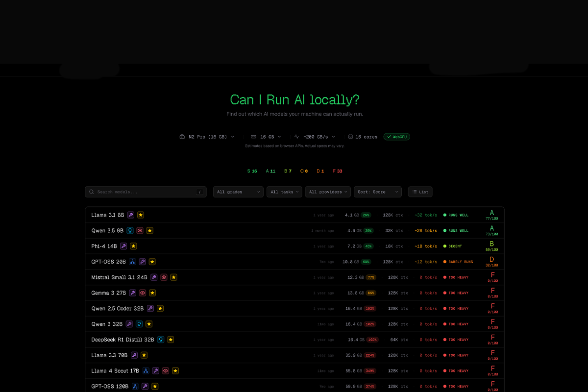Click the vision icon on Mistral Small 3.1 24B
The height and width of the screenshot is (392, 588).
point(164,277)
